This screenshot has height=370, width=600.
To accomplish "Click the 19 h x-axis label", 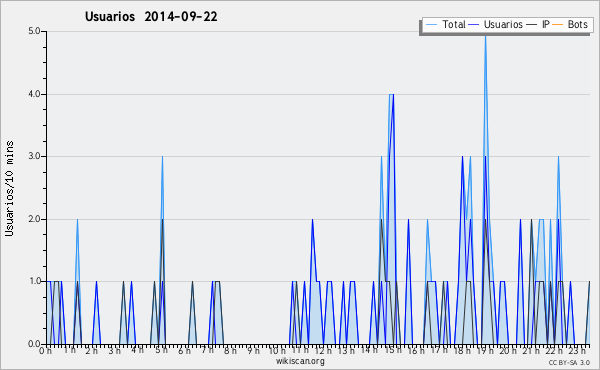I will 486,350.
